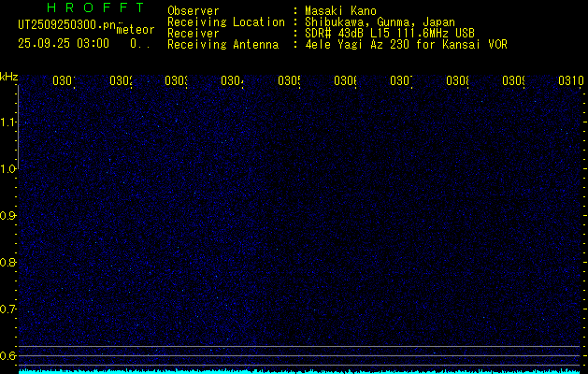Click the cyan signal level strip
588x374 pixels.
point(299,370)
